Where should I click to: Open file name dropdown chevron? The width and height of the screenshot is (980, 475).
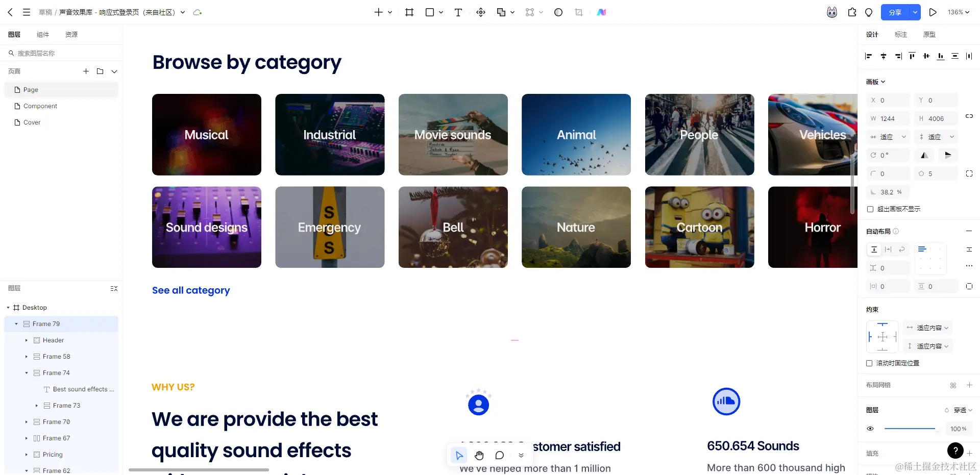[183, 12]
